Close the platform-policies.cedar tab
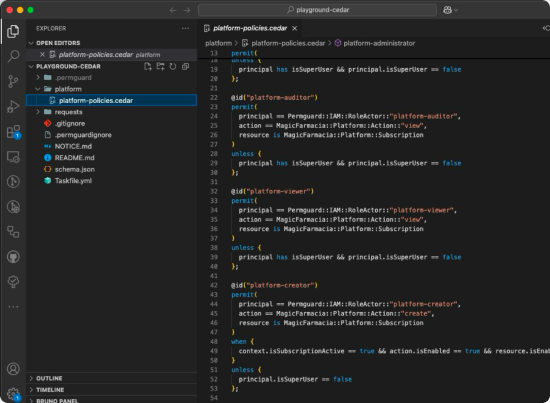550x403 pixels. coord(295,28)
